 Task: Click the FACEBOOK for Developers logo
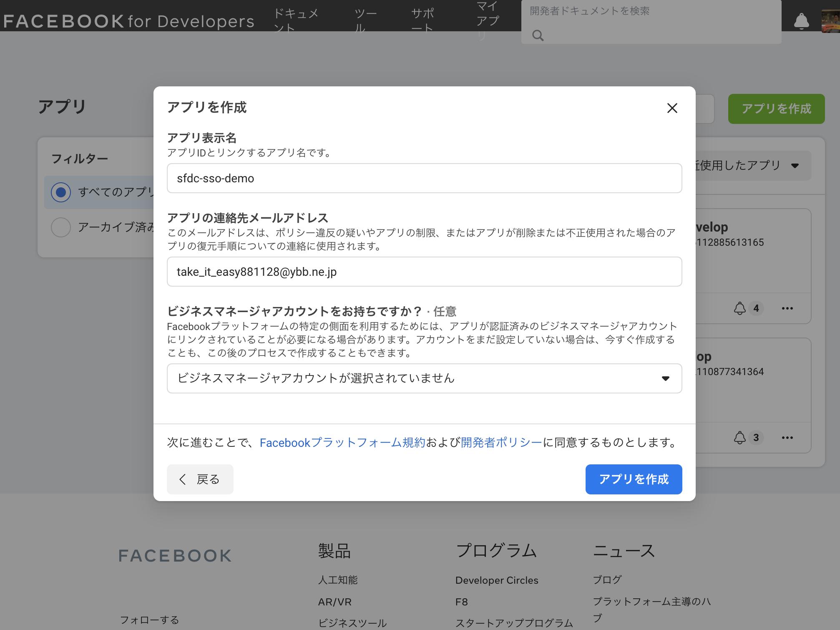pos(128,21)
